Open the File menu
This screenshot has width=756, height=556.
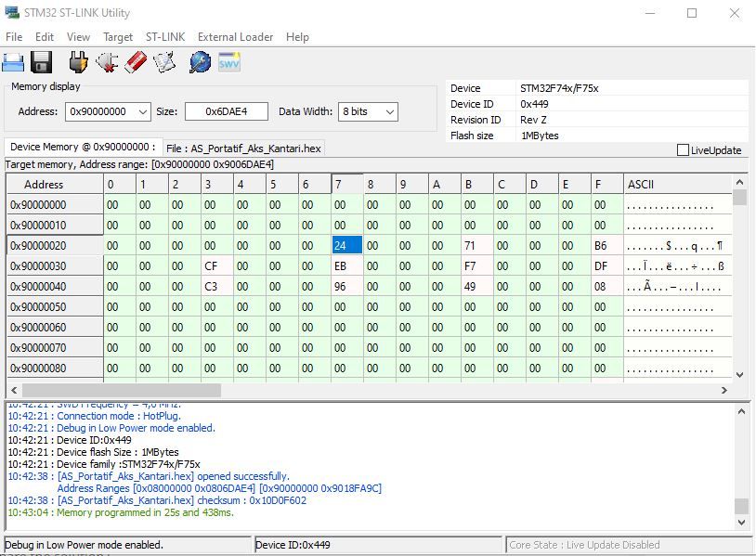pyautogui.click(x=14, y=37)
